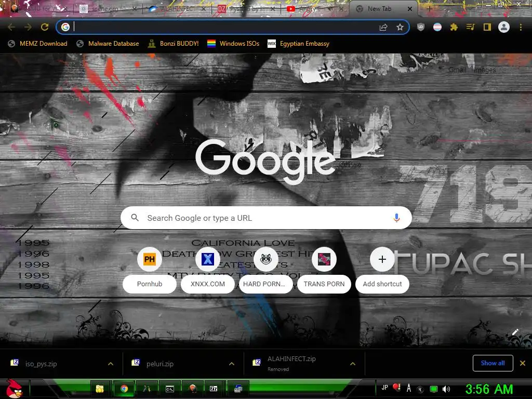
Task: Open the MEMZ Download bookmark
Action: point(37,44)
